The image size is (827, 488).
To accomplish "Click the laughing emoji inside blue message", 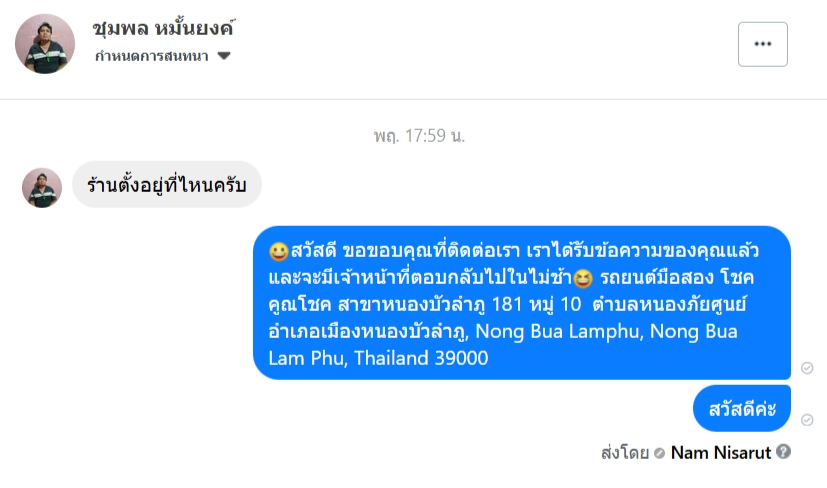I will coord(582,278).
